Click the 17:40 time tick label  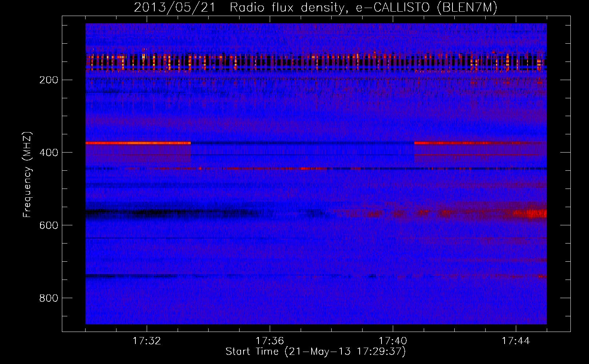(393, 341)
